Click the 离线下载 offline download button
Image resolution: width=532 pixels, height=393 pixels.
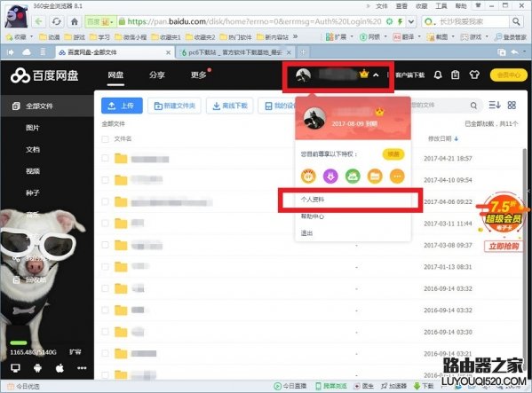230,106
